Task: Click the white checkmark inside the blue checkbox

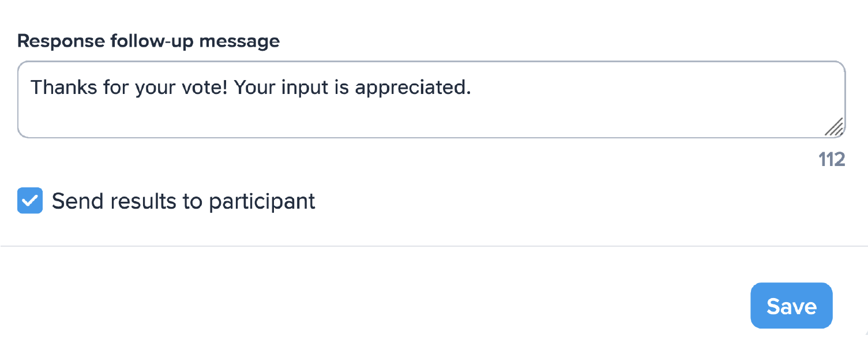Action: [30, 201]
